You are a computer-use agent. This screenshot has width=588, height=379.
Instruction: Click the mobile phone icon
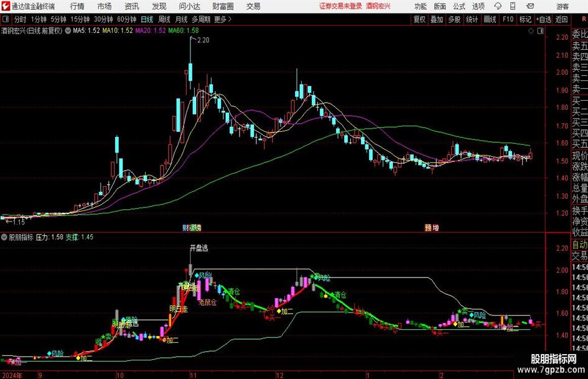pyautogui.click(x=513, y=6)
